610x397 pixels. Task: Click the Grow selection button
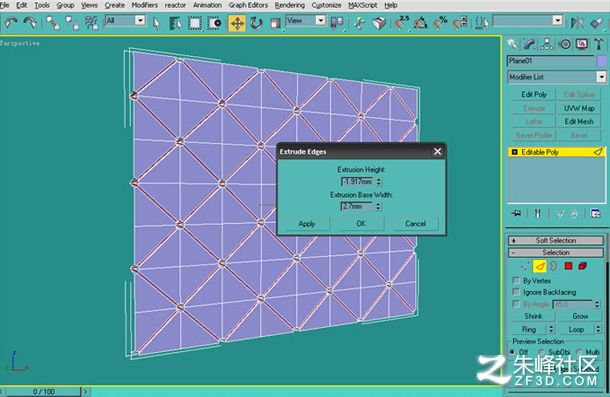(580, 316)
